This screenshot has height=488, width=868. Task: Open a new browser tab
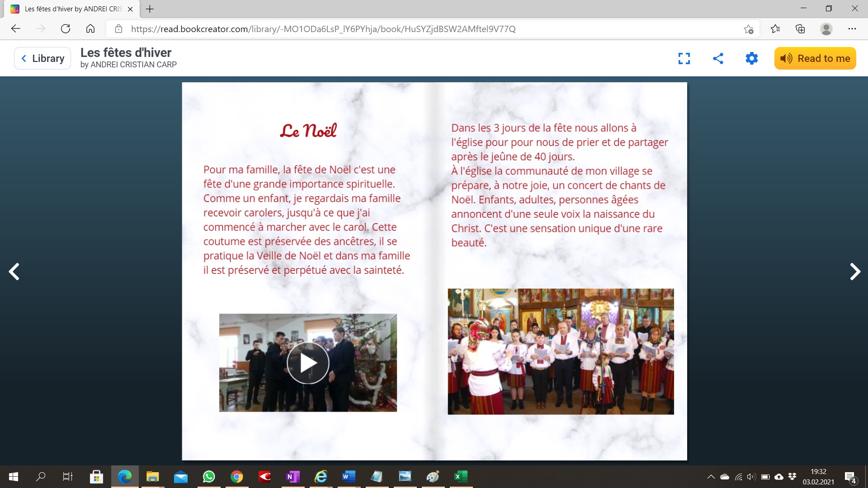point(150,9)
